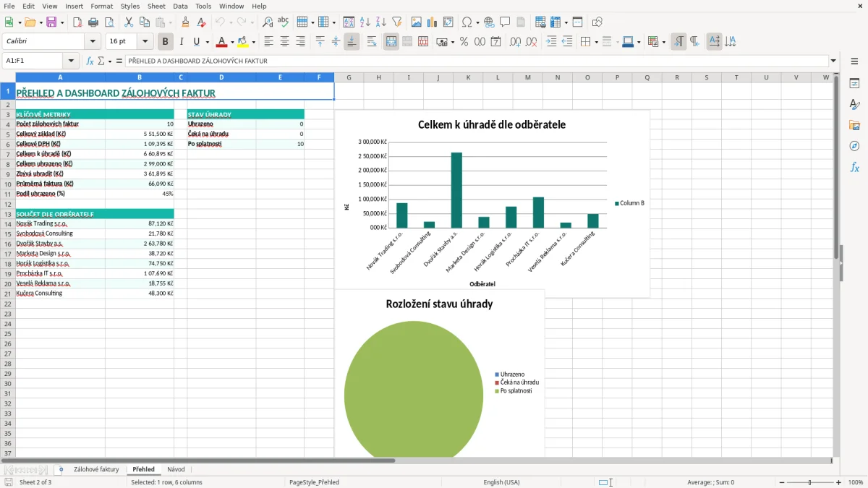This screenshot has width=868, height=488.
Task: Expand underline style dropdown arrow
Action: (207, 42)
